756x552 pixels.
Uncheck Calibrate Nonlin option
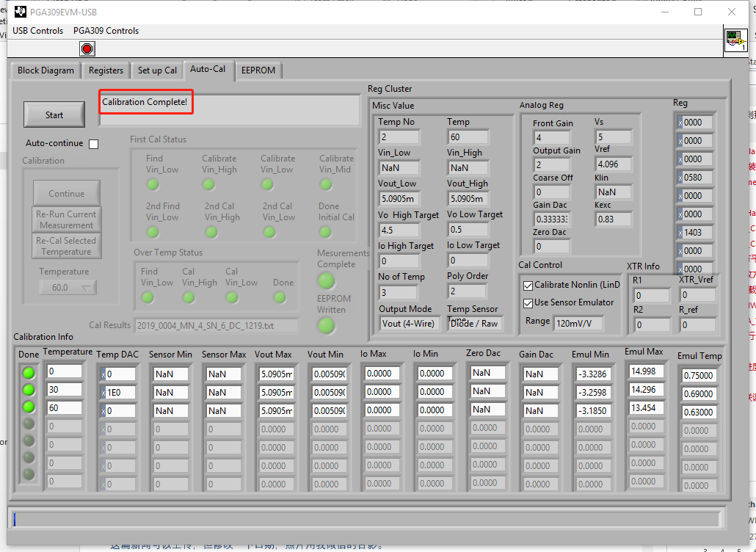[528, 285]
